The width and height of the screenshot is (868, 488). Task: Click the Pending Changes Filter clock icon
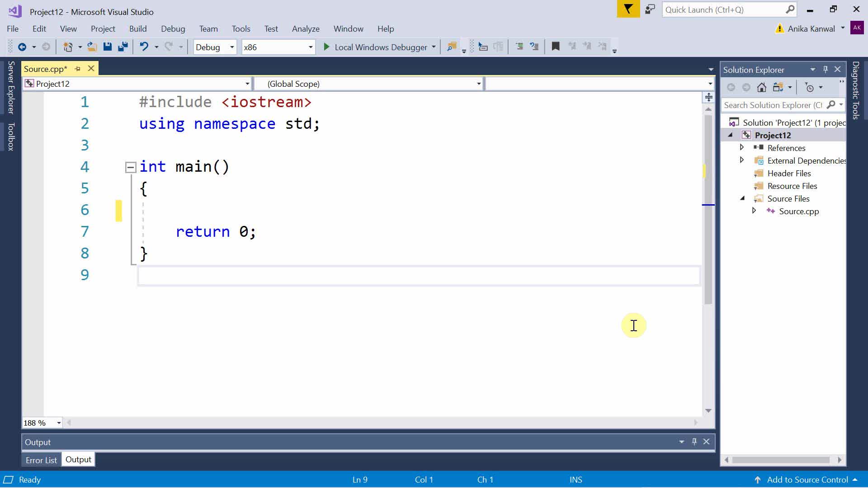point(810,88)
